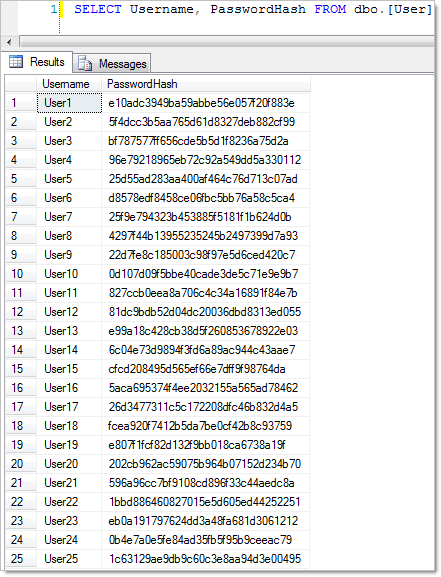Select row header number 16
This screenshot has width=441, height=577.
[21, 388]
